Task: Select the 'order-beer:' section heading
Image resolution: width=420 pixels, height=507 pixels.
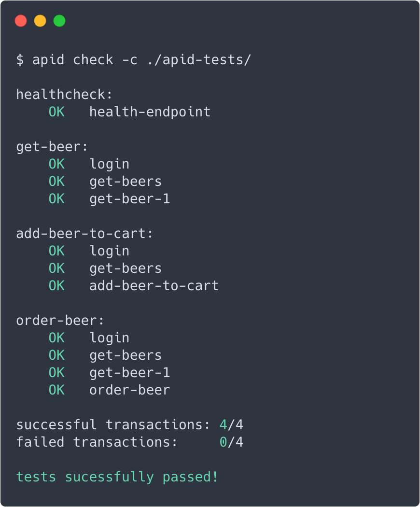Action: pyautogui.click(x=60, y=321)
